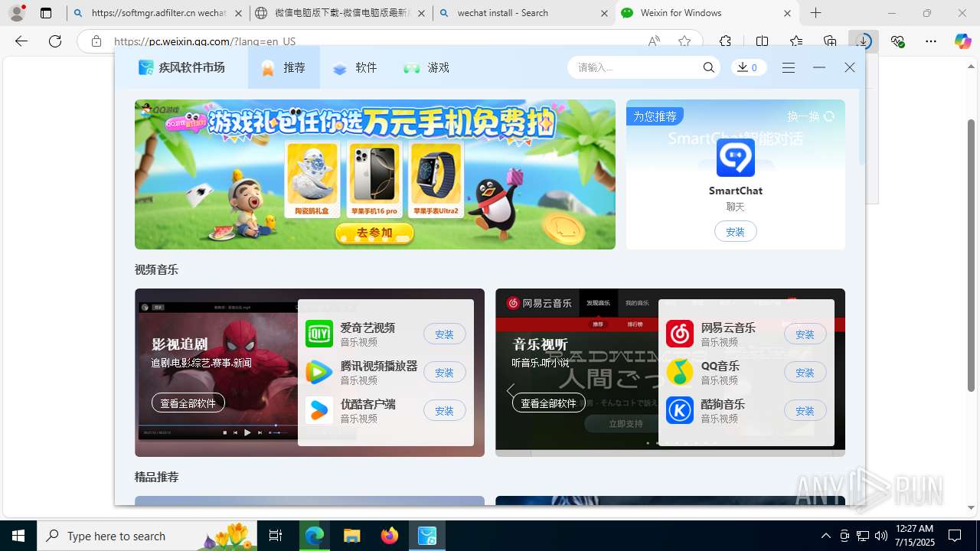Open Edge Settings and more menu

coord(931,41)
